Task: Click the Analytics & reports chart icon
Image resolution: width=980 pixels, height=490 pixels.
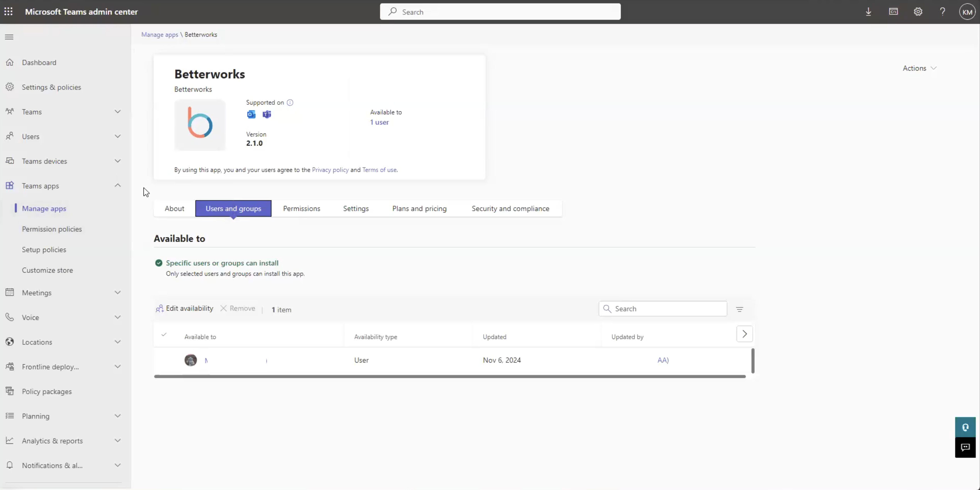Action: 10,441
